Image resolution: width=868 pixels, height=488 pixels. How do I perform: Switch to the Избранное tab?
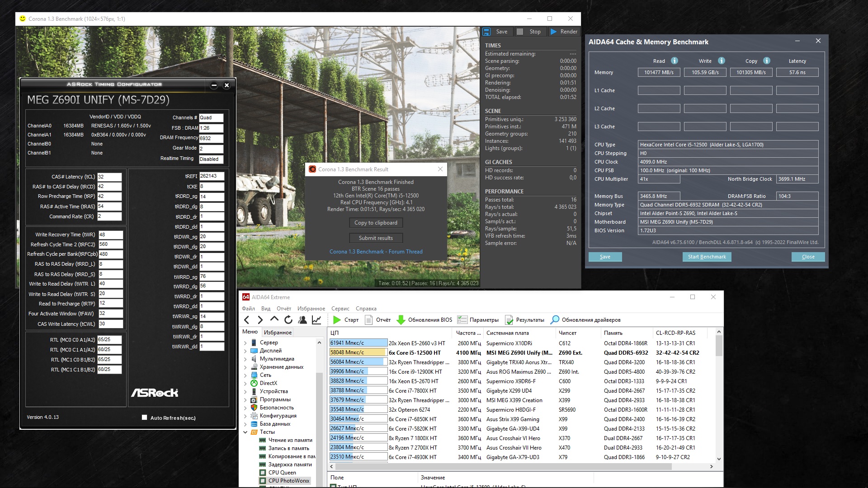[x=278, y=332]
